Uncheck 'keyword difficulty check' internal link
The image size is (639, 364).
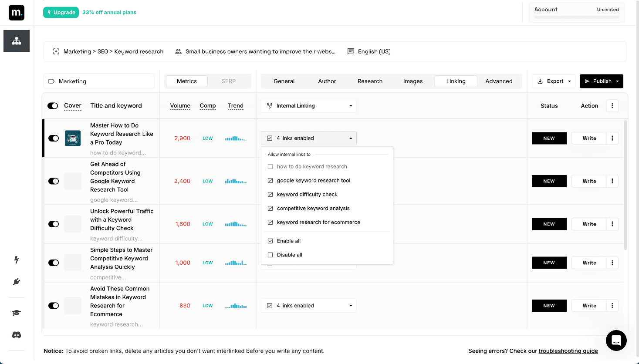tap(270, 194)
